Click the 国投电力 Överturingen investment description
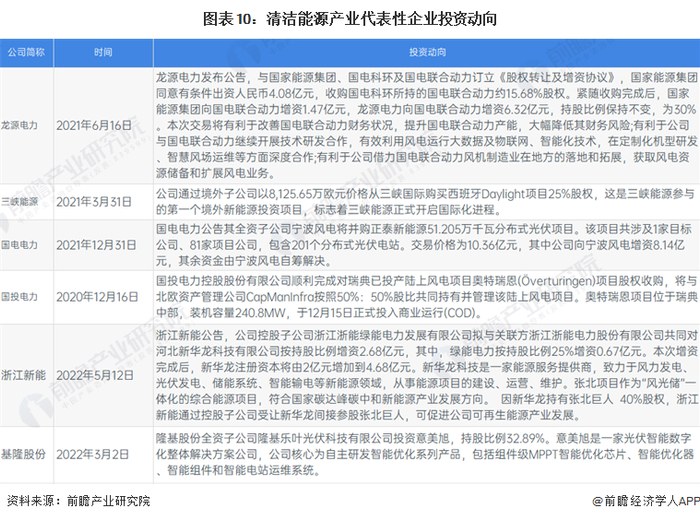Viewport: 700px width, 520px height. [426, 297]
